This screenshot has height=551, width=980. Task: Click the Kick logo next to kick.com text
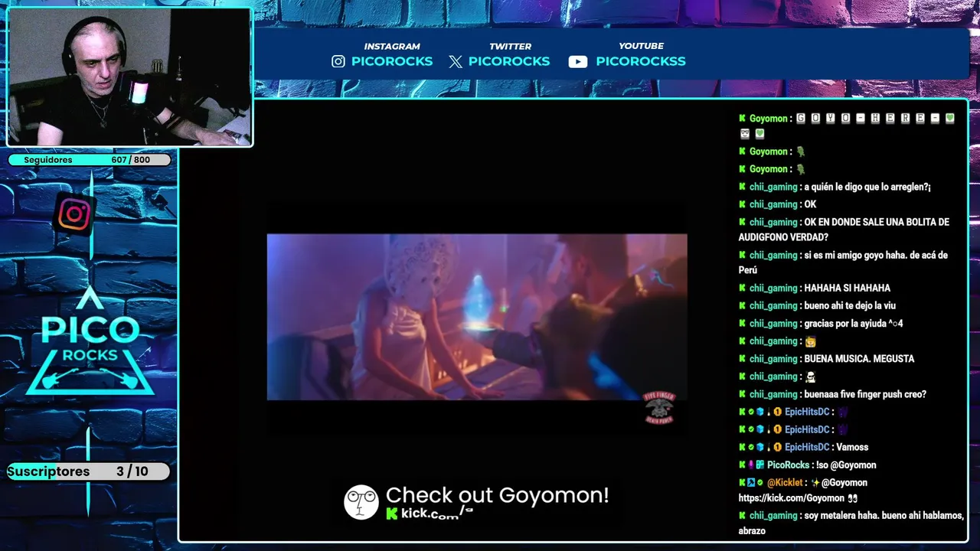click(x=392, y=514)
